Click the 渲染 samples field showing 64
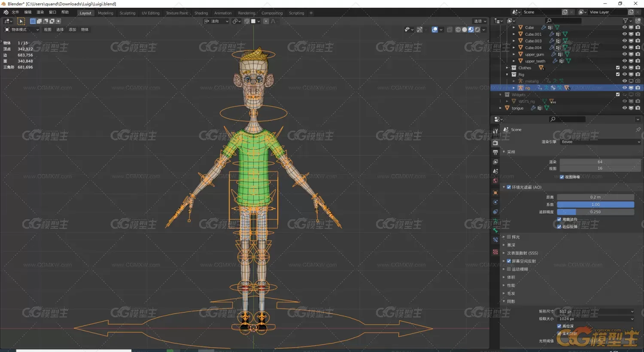644x352 pixels. (x=600, y=162)
